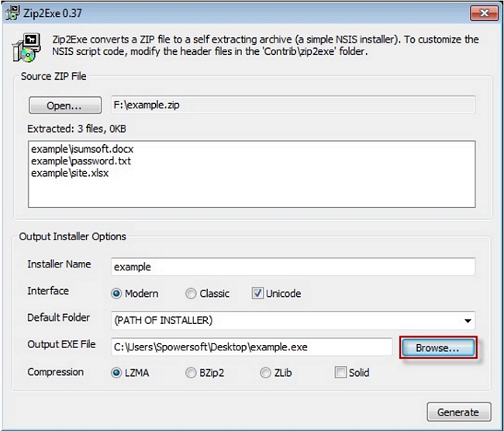Screen dimensions: 504x431
Task: Click the Output EXE File path field
Action: [252, 347]
